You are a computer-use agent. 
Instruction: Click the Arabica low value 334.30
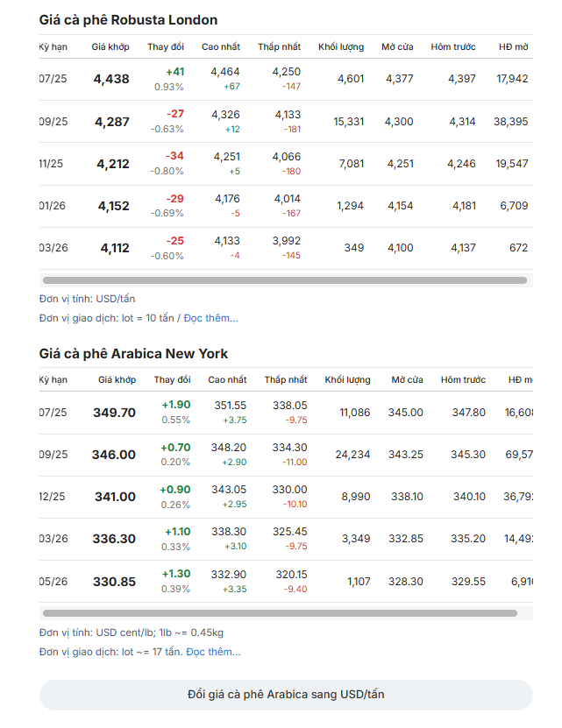289,448
